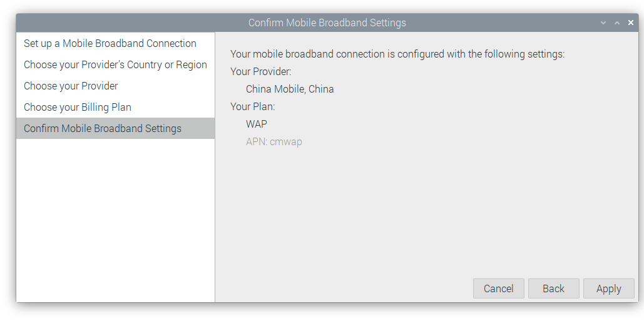
Task: Maximize the dialog using the title bar arrow
Action: tap(617, 23)
